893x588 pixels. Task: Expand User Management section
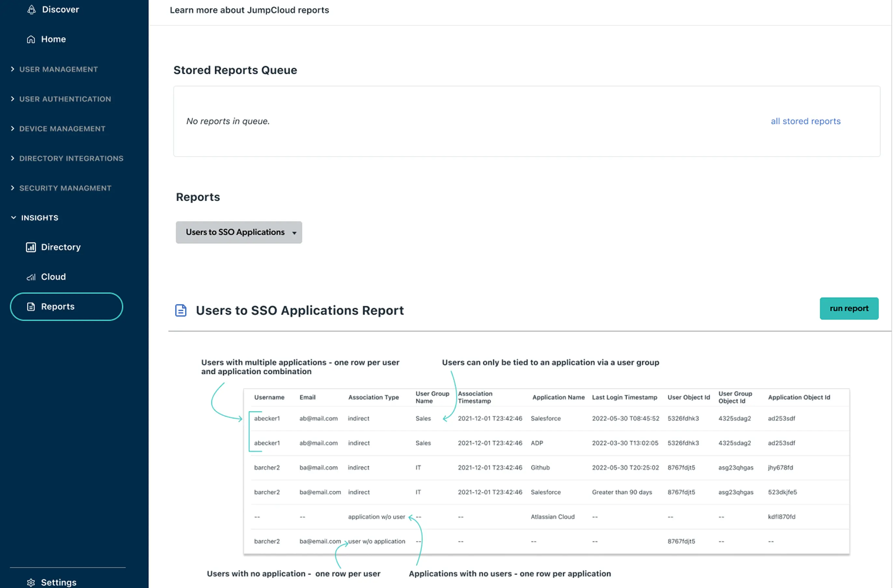[x=58, y=69]
